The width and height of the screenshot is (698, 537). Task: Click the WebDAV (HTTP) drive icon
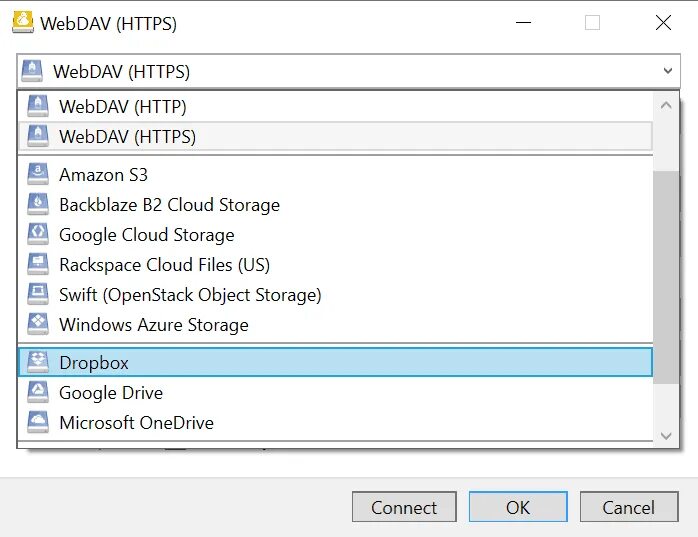coord(38,106)
